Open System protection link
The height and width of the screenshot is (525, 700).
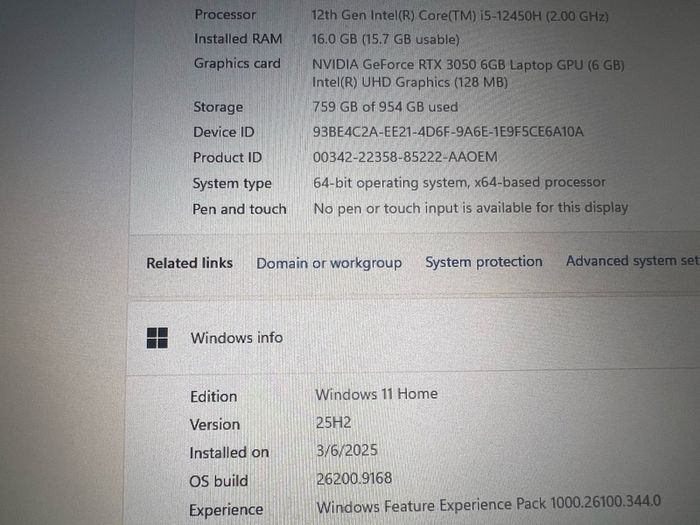(x=483, y=262)
